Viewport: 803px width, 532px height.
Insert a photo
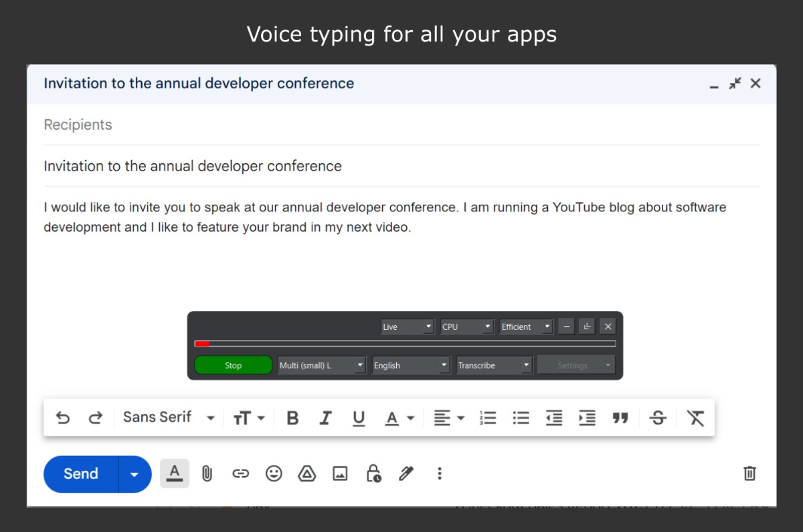(340, 474)
